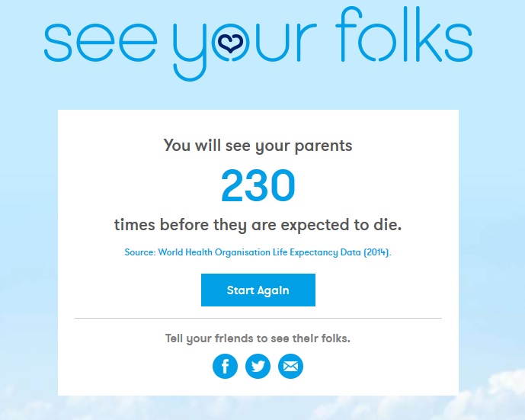Click the large 230 number
This screenshot has width=525, height=420.
click(x=258, y=186)
